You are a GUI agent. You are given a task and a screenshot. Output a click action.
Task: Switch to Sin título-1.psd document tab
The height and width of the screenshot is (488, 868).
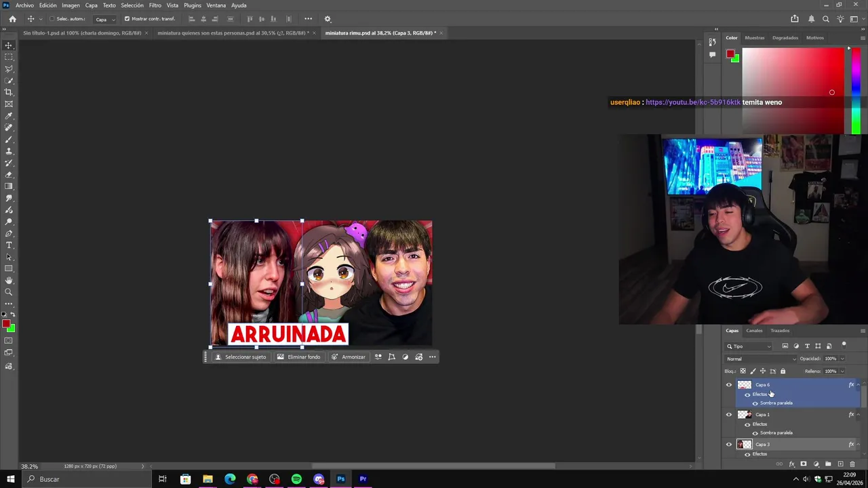point(81,33)
